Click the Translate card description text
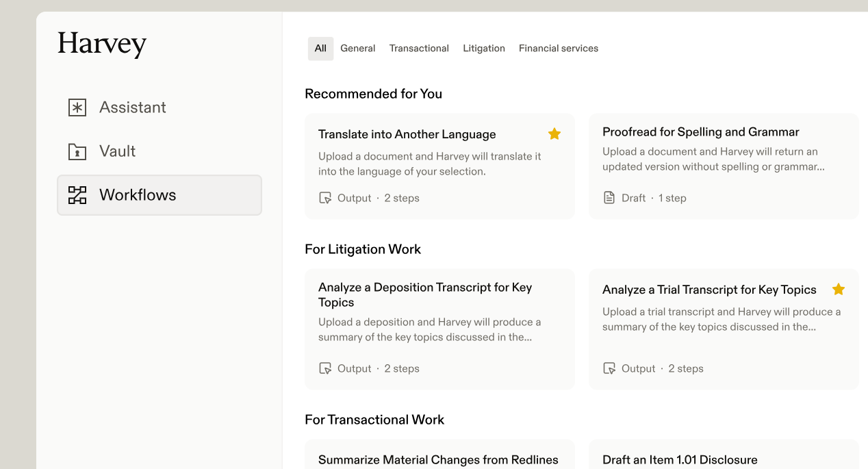Screen dimensions: 868x469 tap(430, 164)
